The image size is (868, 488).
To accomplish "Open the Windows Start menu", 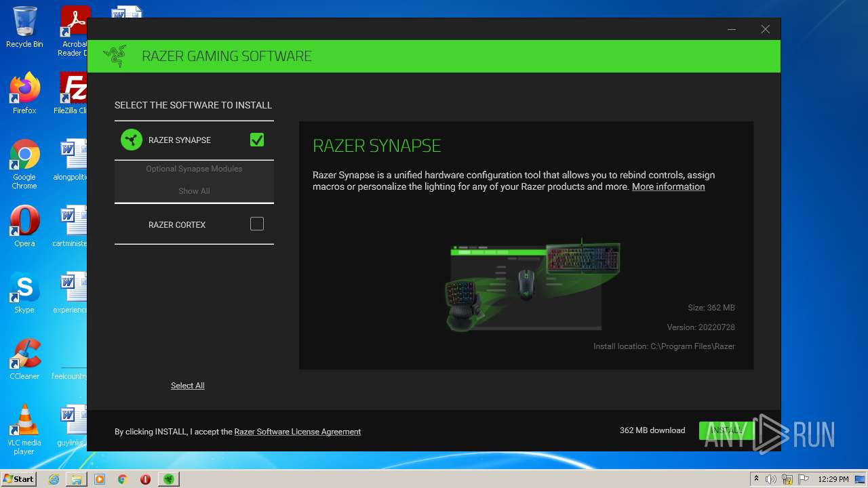I will coord(19,479).
